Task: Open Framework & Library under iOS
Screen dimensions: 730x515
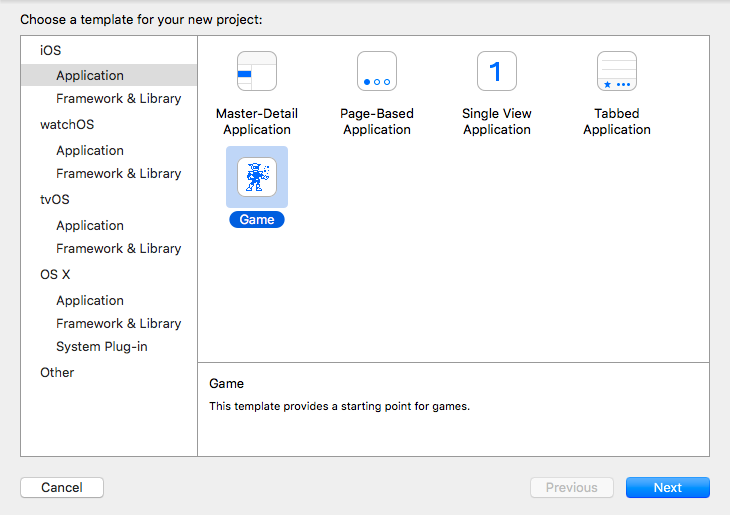Action: [x=118, y=98]
